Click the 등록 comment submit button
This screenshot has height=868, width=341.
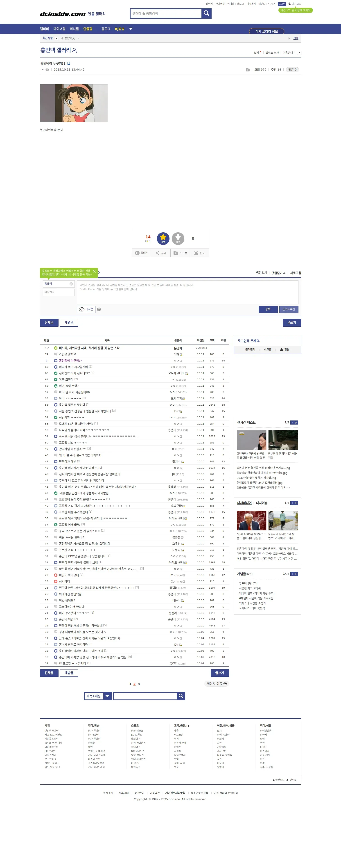click(x=268, y=309)
